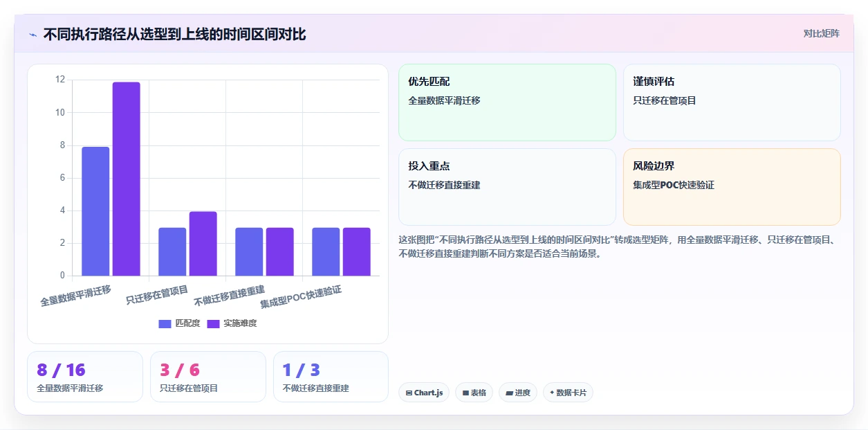Click the 实施难度 bar for 集成型POC快速验证
Image resolution: width=868 pixels, height=430 pixels.
pos(357,251)
